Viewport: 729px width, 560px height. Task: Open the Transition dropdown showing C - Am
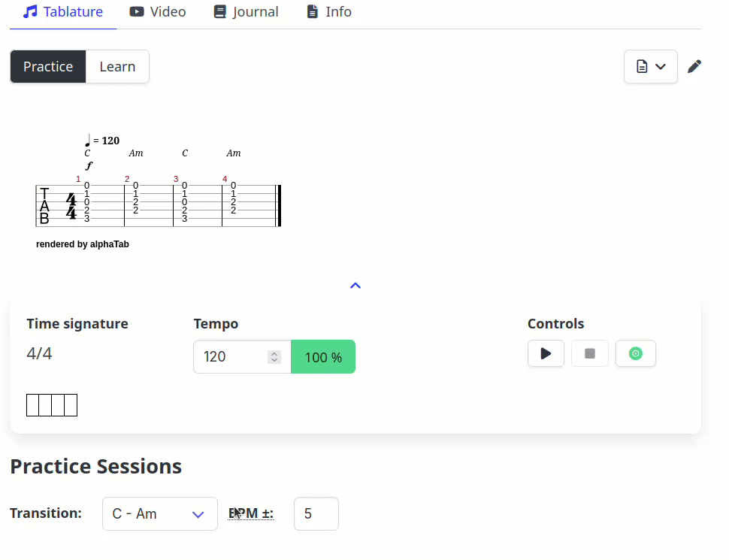tap(159, 513)
